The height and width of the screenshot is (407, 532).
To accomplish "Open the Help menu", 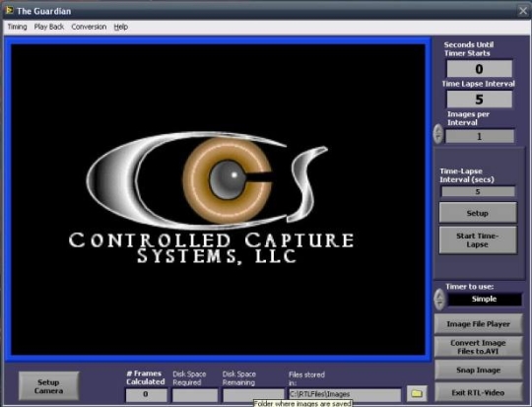I will [x=121, y=27].
